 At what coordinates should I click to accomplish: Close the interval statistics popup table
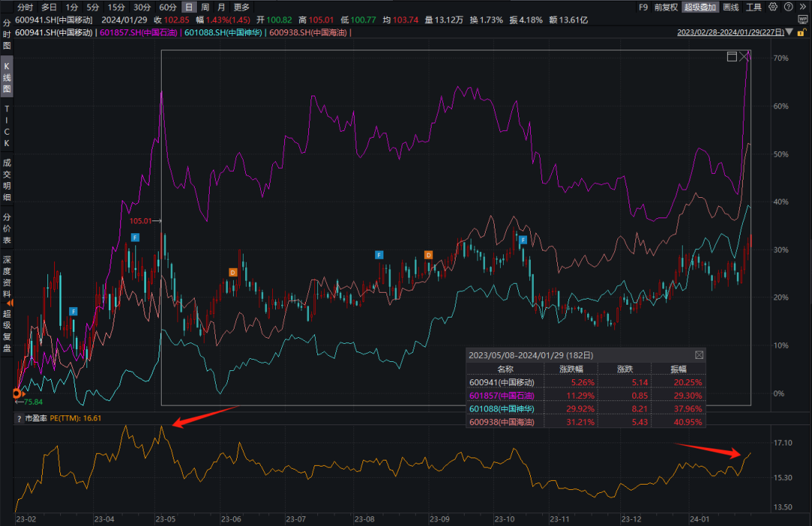(698, 354)
